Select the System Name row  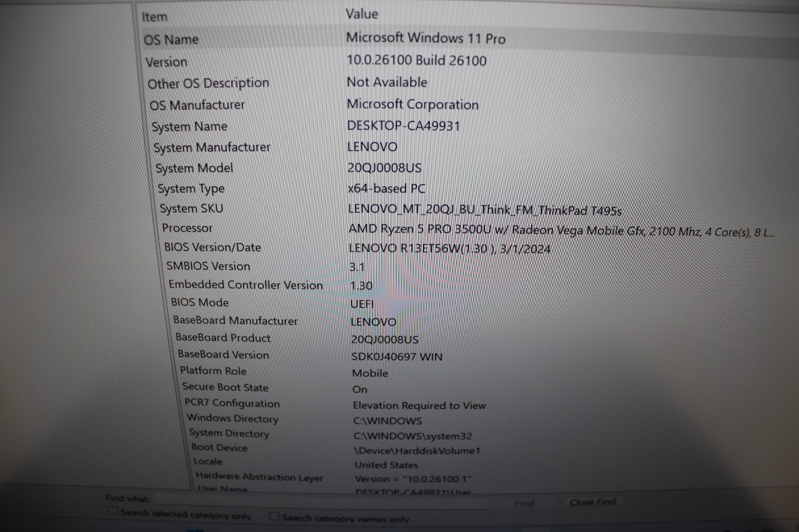pos(189,127)
